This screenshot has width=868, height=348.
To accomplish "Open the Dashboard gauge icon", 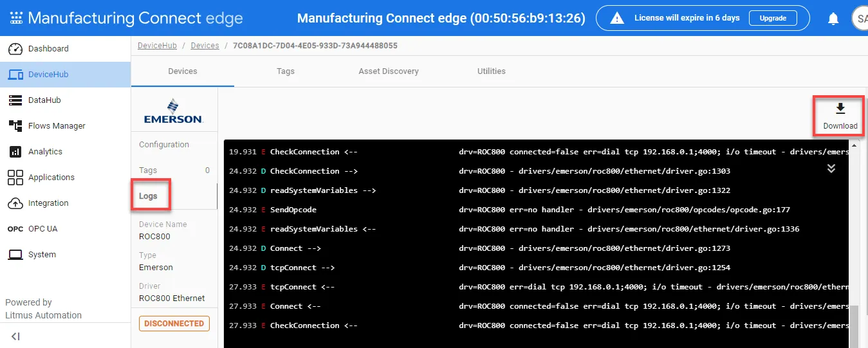I will (15, 49).
